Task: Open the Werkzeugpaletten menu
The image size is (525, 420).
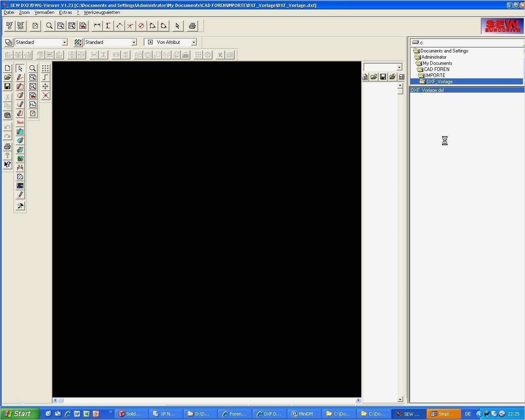Action: click(x=101, y=12)
